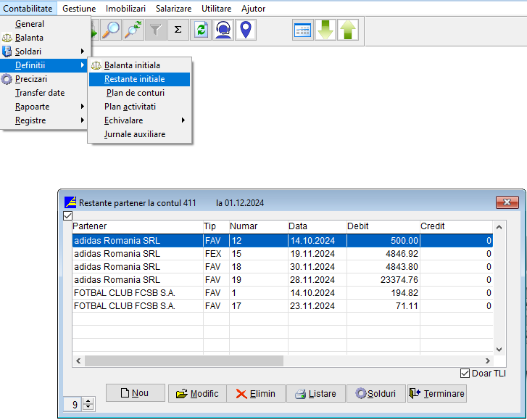Click the table scroll left arrow
The width and height of the screenshot is (527, 420).
78,361
